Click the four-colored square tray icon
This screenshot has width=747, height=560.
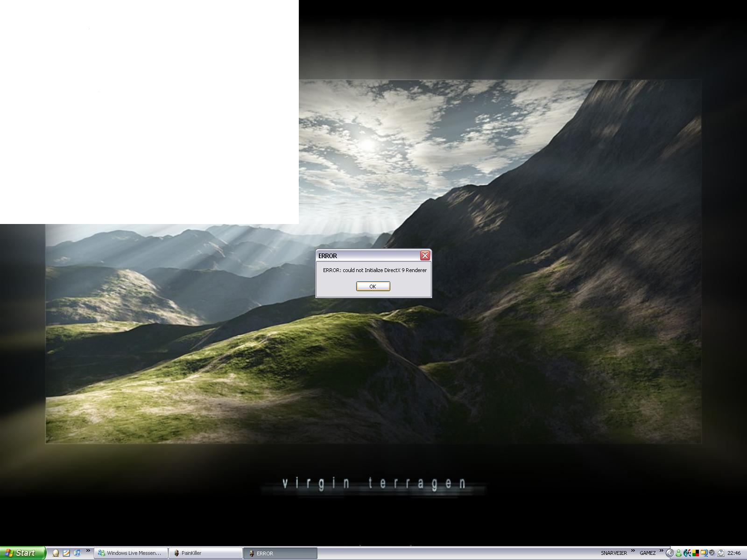click(696, 553)
